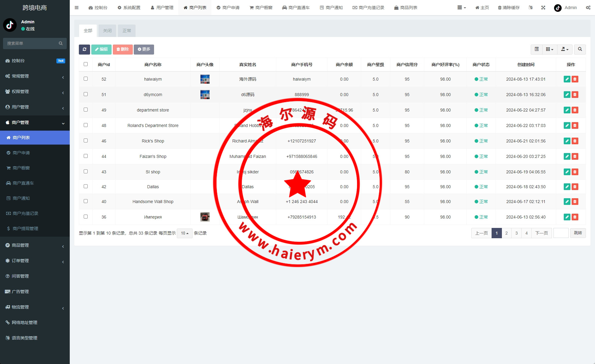Image resolution: width=595 pixels, height=364 pixels.
Task: Click the red delete icon for d6ymcom row
Action: click(575, 95)
